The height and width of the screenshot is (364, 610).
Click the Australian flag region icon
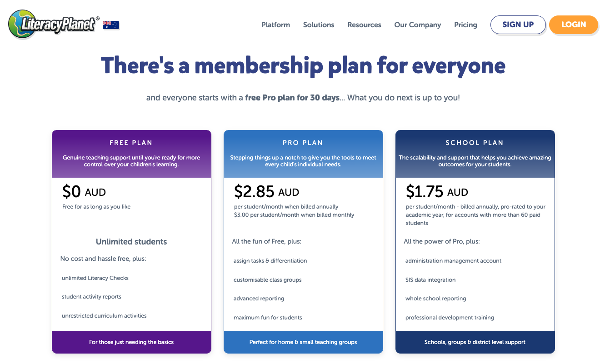[111, 24]
